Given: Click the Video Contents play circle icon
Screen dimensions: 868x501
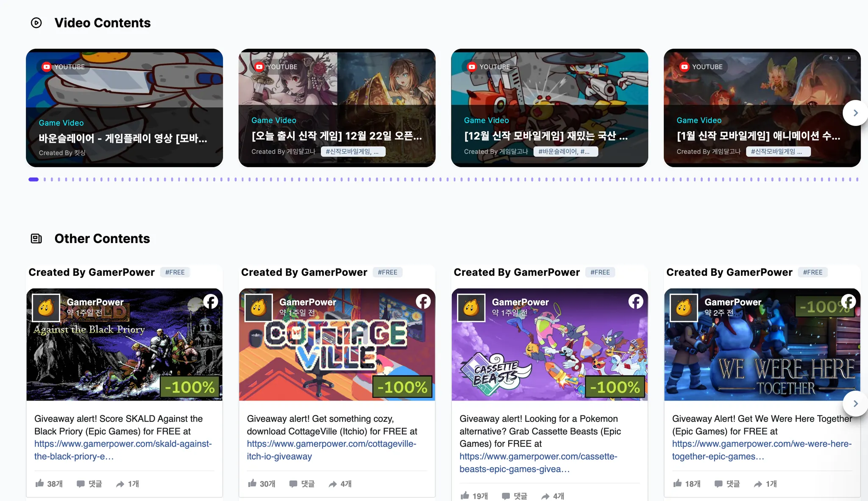Looking at the screenshot, I should point(36,23).
